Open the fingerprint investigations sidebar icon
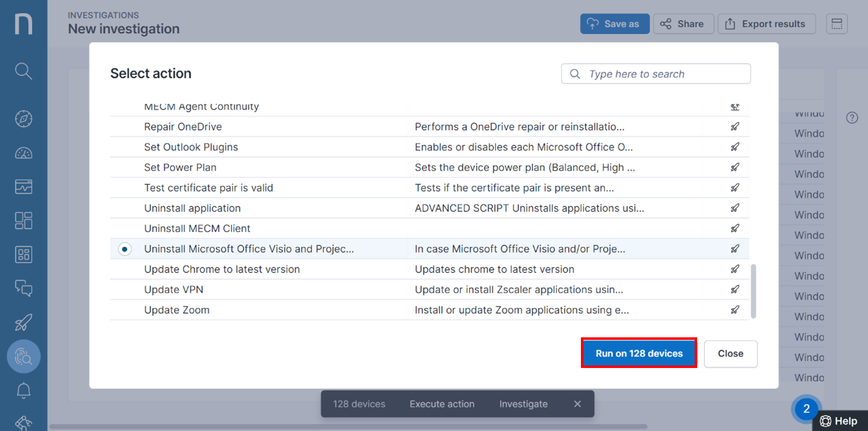This screenshot has width=868, height=431. point(24,357)
